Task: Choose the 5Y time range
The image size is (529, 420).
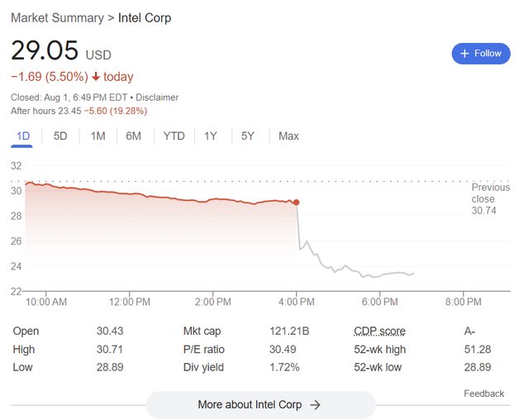Action: (x=248, y=136)
